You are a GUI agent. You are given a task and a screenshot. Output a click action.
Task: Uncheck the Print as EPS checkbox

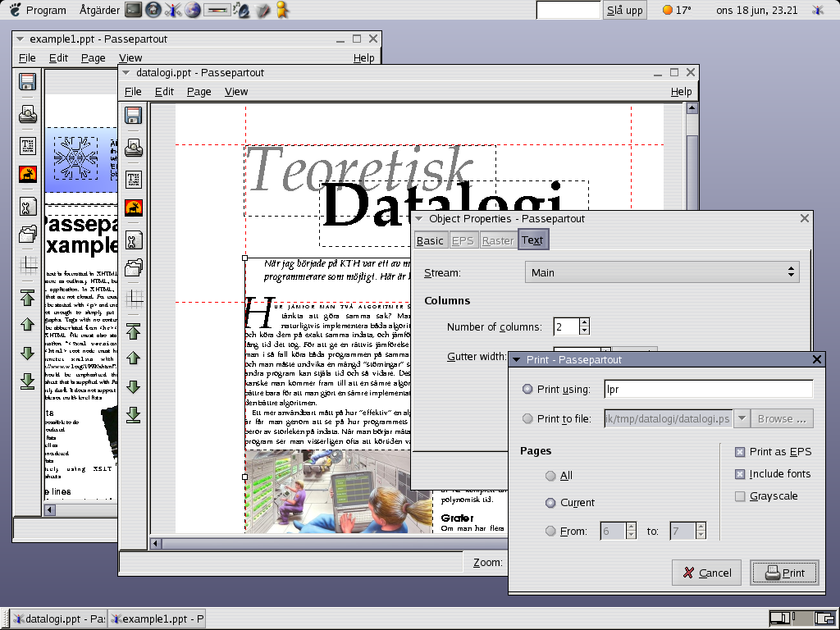coord(740,452)
